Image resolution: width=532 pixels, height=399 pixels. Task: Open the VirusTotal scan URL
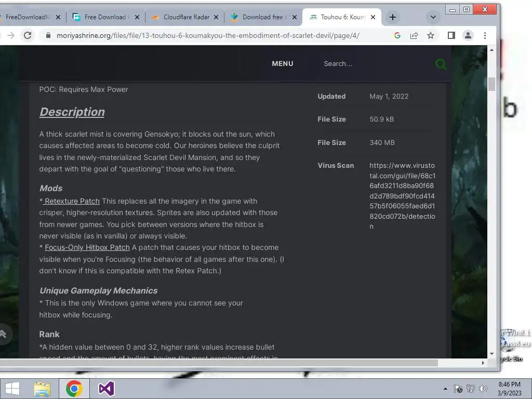coord(403,196)
